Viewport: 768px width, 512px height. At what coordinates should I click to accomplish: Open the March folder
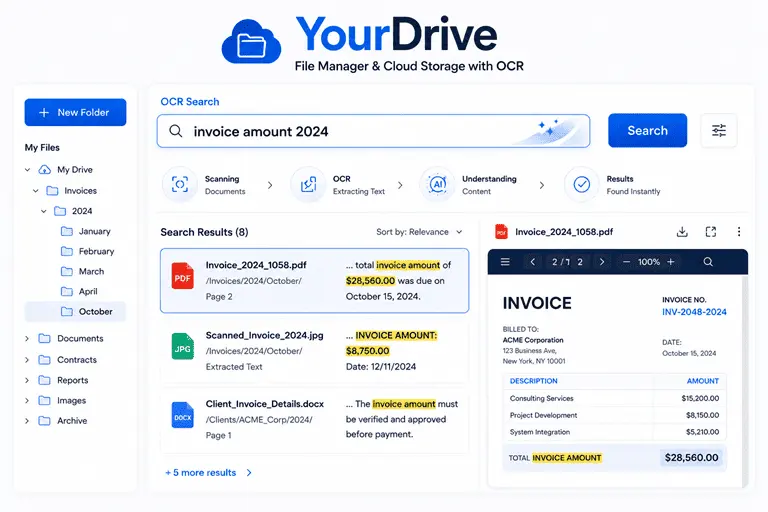[82, 271]
